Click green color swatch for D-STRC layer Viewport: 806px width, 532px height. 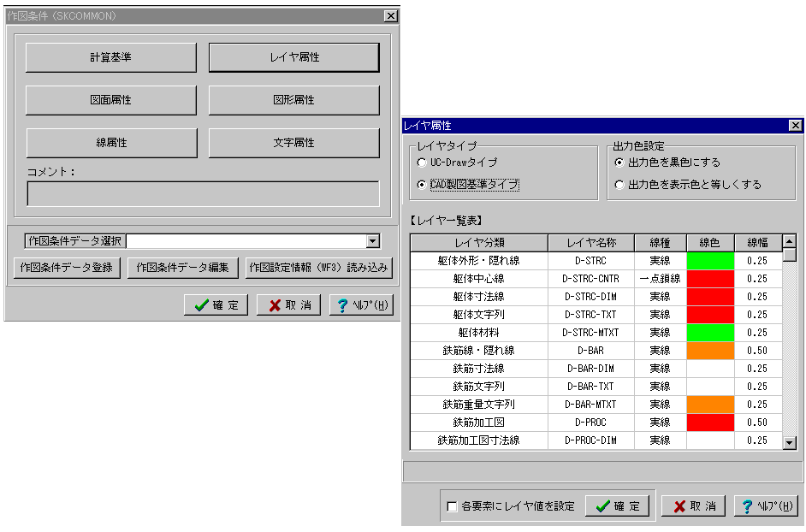coord(710,261)
